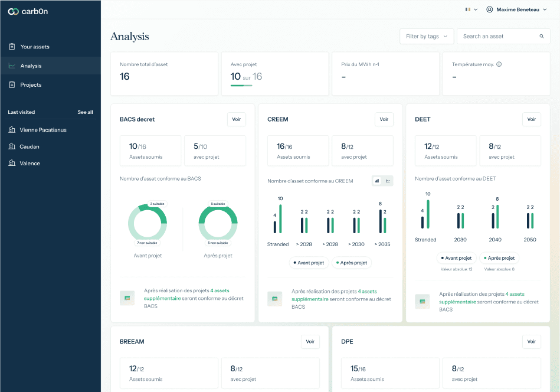Click the carb0n logo
This screenshot has height=392, width=560.
(x=28, y=11)
